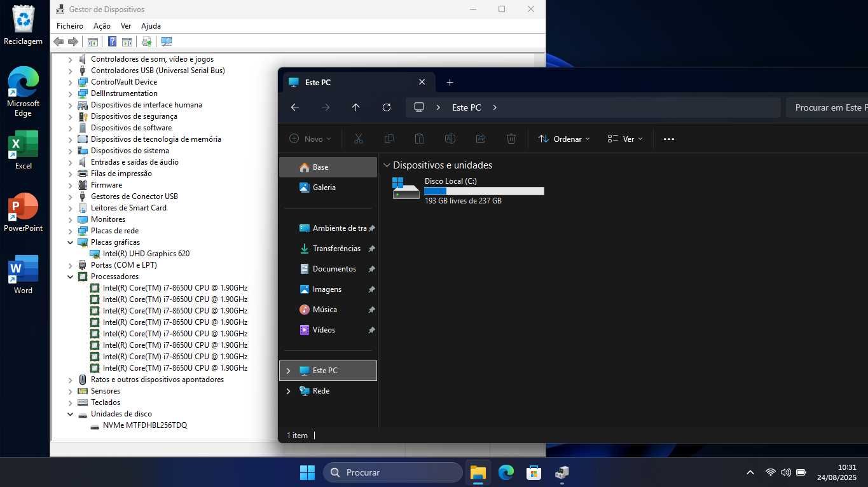The width and height of the screenshot is (868, 487).
Task: Open Galeria in the navigation pane
Action: pos(328,188)
